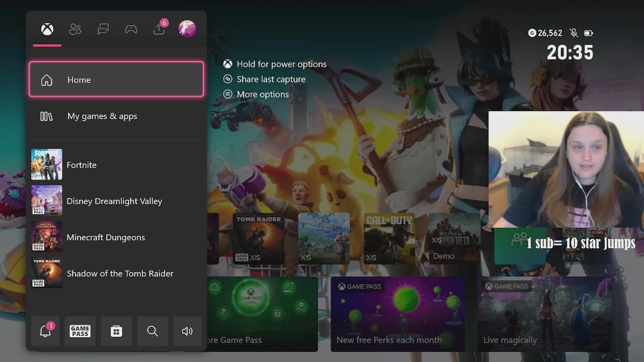644x362 pixels.
Task: Click the Shadow of the Tomb Raider cover
Action: click(47, 273)
